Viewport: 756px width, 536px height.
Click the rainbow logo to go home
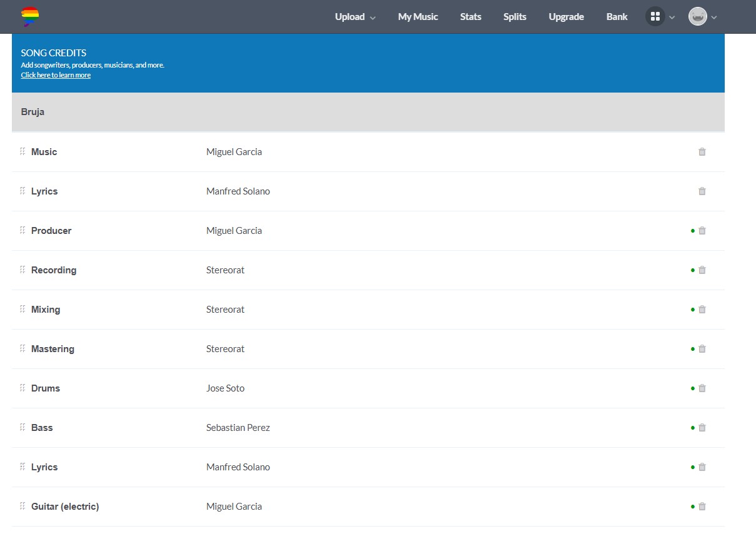(29, 16)
